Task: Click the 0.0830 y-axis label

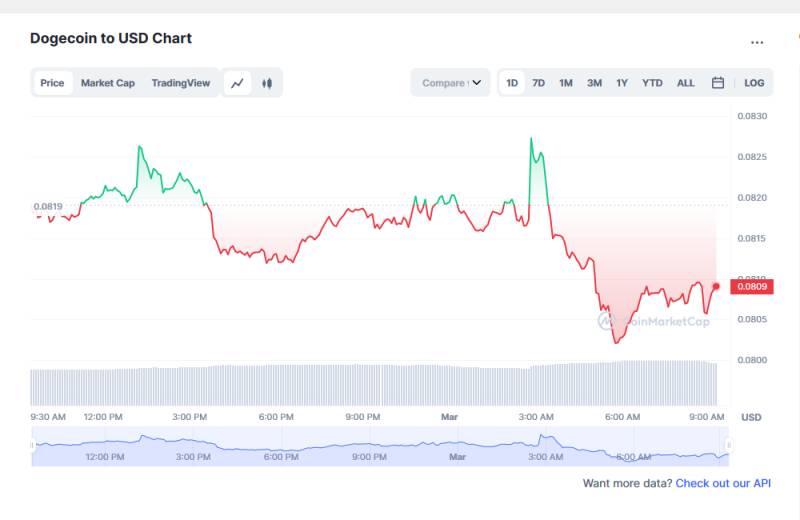Action: (752, 116)
